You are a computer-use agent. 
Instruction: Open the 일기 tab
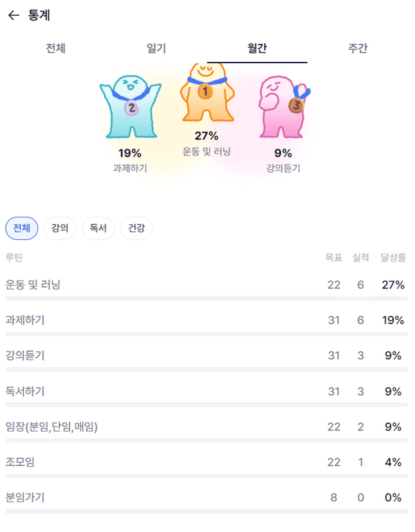pyautogui.click(x=157, y=49)
